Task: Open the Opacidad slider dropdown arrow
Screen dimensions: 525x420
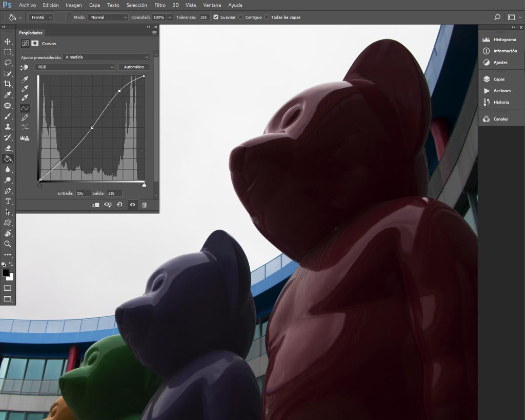Action: [170, 17]
